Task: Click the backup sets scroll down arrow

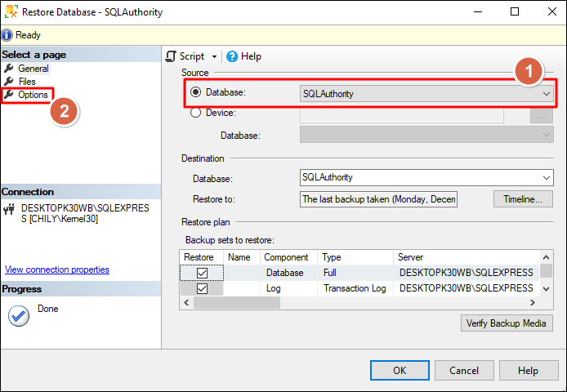Action: pos(546,289)
